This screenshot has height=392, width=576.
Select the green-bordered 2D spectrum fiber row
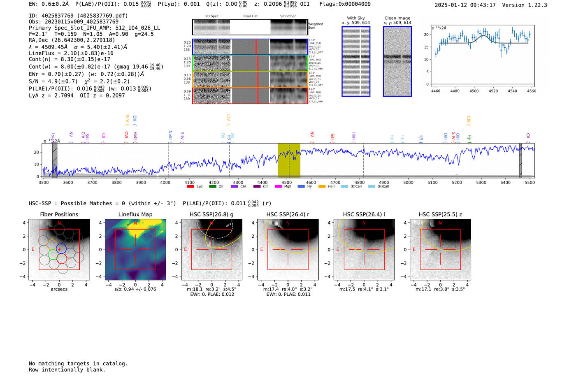tap(250, 63)
